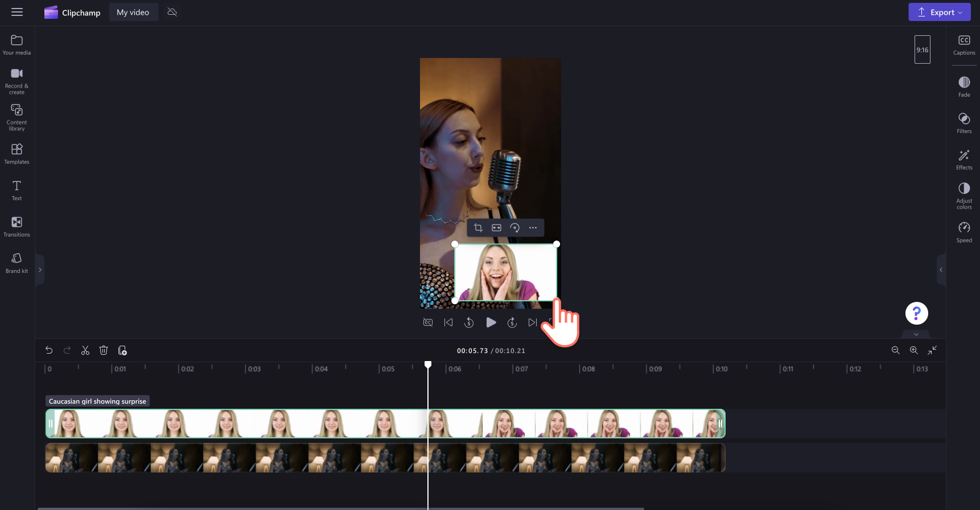
Task: Zoom in the timeline
Action: (x=913, y=350)
